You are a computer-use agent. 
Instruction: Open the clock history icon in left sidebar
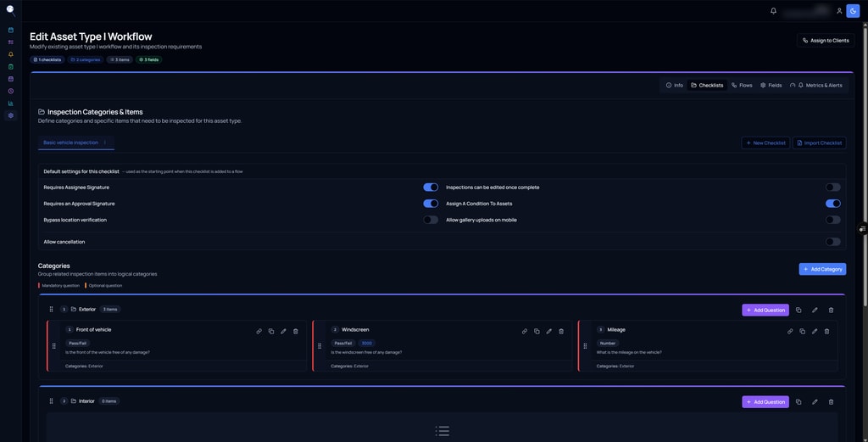pyautogui.click(x=10, y=91)
